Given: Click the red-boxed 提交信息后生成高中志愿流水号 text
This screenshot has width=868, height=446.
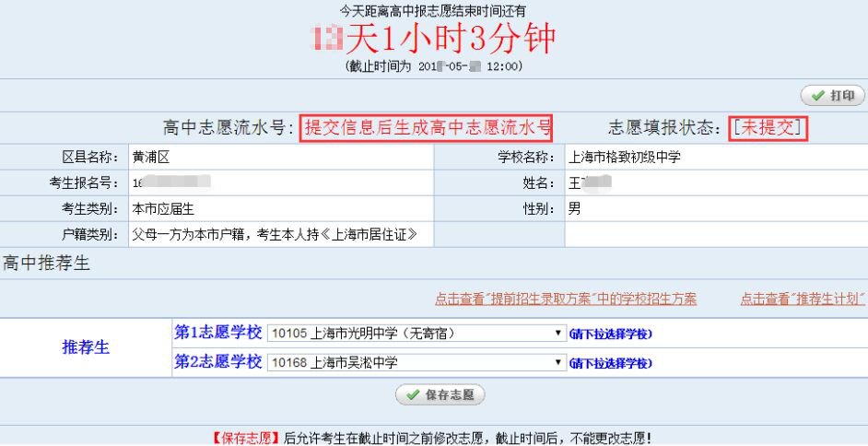Looking at the screenshot, I should coord(428,128).
